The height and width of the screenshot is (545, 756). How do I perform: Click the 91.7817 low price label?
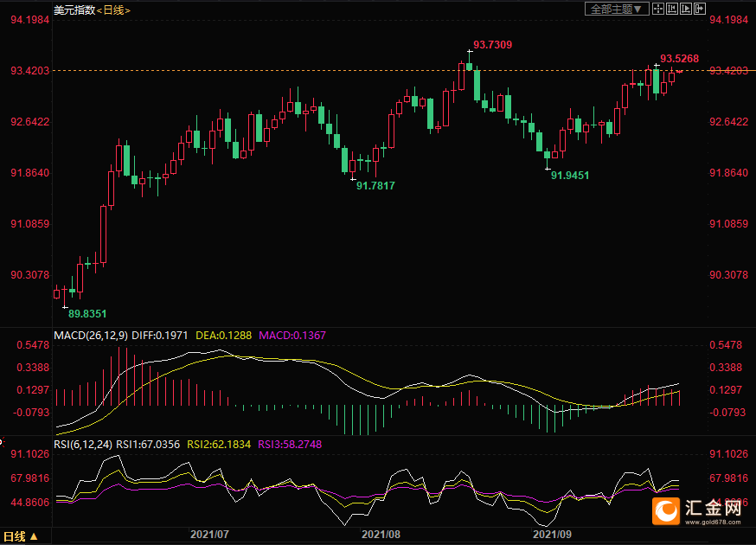click(x=375, y=186)
